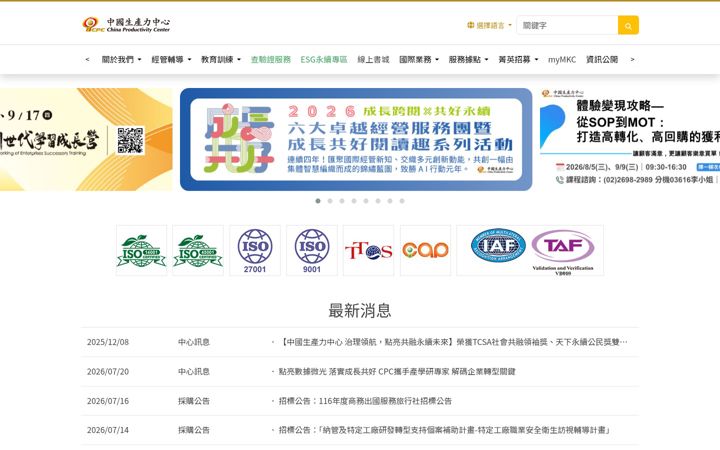This screenshot has height=450, width=720.
Task: Expand the 菁英招募 menu
Action: [518, 59]
